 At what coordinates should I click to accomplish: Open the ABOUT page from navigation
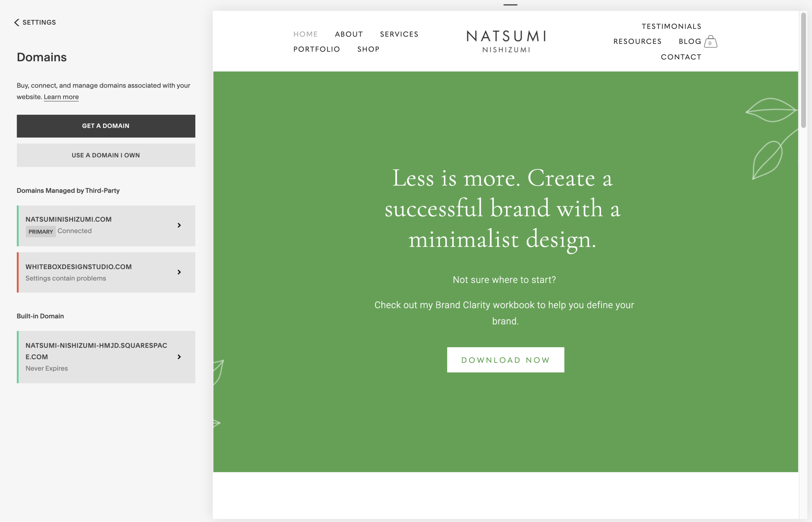(349, 34)
